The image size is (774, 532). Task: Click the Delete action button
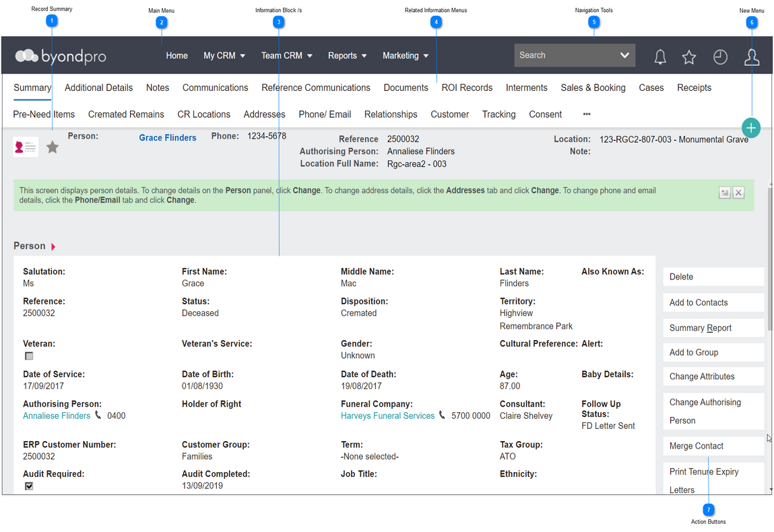[x=713, y=277]
